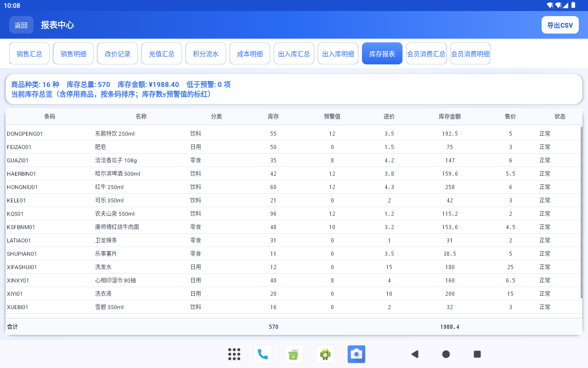Launch the Phone app icon
Screen dimensions: 588x368
coord(263,354)
